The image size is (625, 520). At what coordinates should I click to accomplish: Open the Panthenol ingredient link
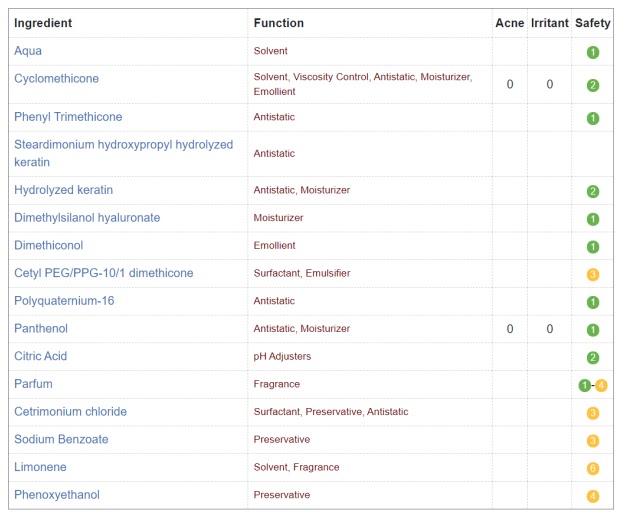[x=41, y=328]
